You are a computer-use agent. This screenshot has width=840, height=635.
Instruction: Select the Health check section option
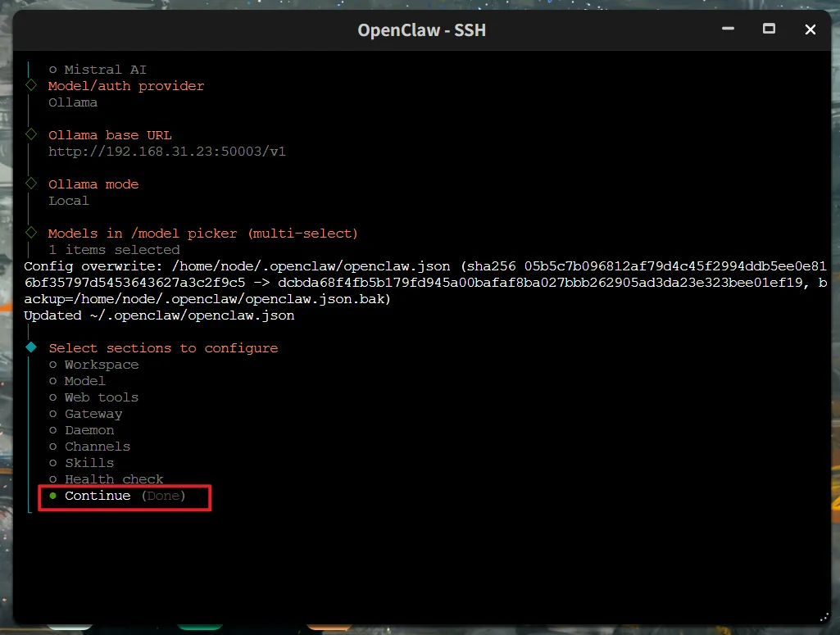[x=106, y=479]
